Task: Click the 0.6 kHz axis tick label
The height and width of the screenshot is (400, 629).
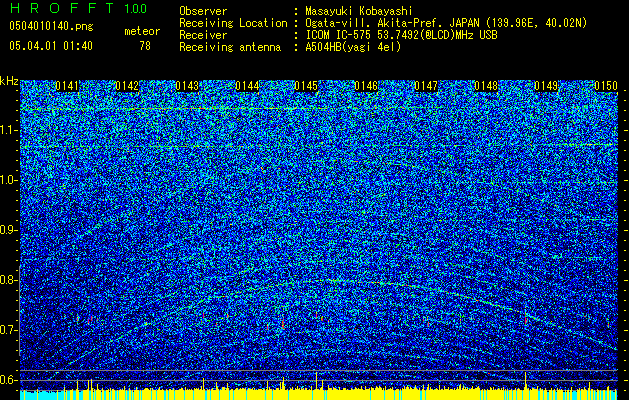Action: pos(9,380)
